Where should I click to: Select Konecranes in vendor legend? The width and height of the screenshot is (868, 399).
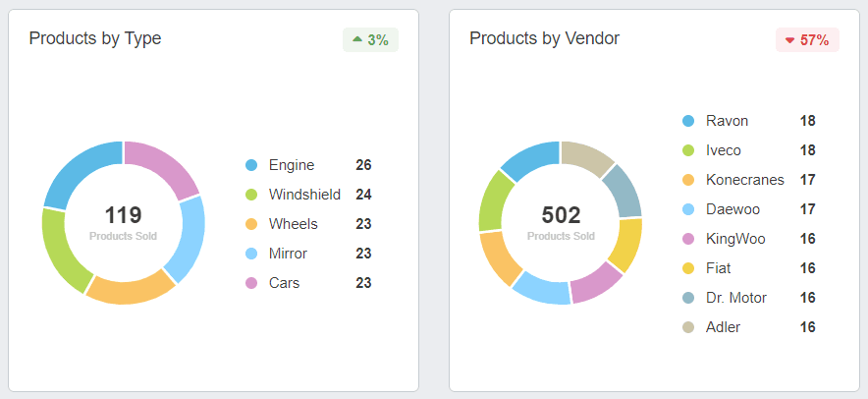pyautogui.click(x=744, y=180)
